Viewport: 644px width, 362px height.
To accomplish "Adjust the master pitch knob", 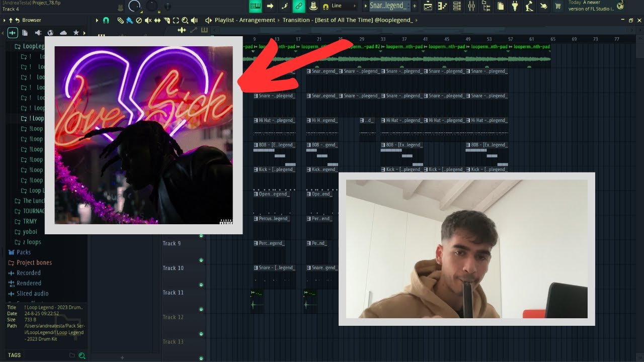I will [152, 6].
